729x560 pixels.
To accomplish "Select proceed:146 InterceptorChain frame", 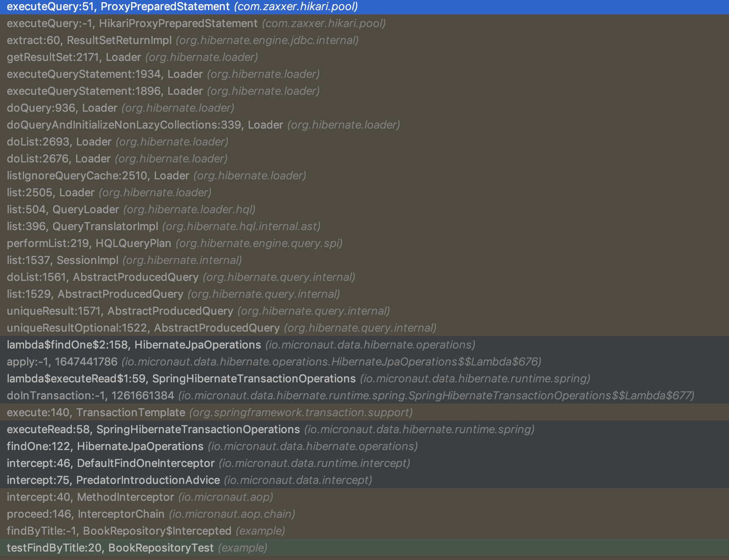I will pos(364,514).
